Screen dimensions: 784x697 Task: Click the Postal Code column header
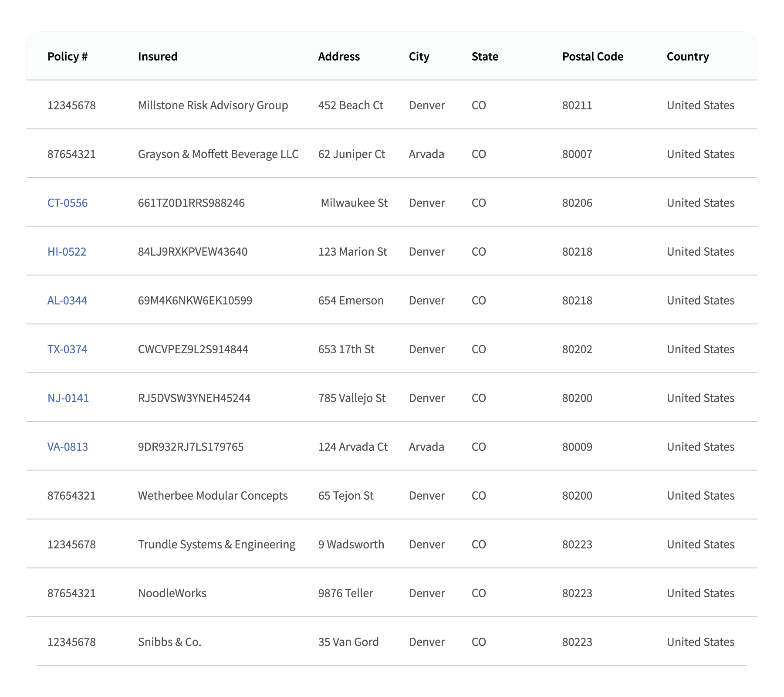[x=593, y=56]
